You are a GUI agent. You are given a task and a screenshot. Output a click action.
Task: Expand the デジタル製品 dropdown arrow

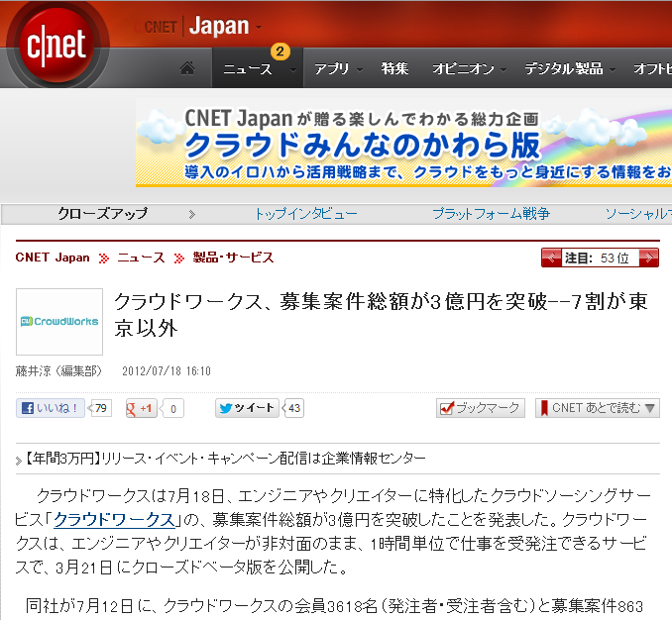613,69
